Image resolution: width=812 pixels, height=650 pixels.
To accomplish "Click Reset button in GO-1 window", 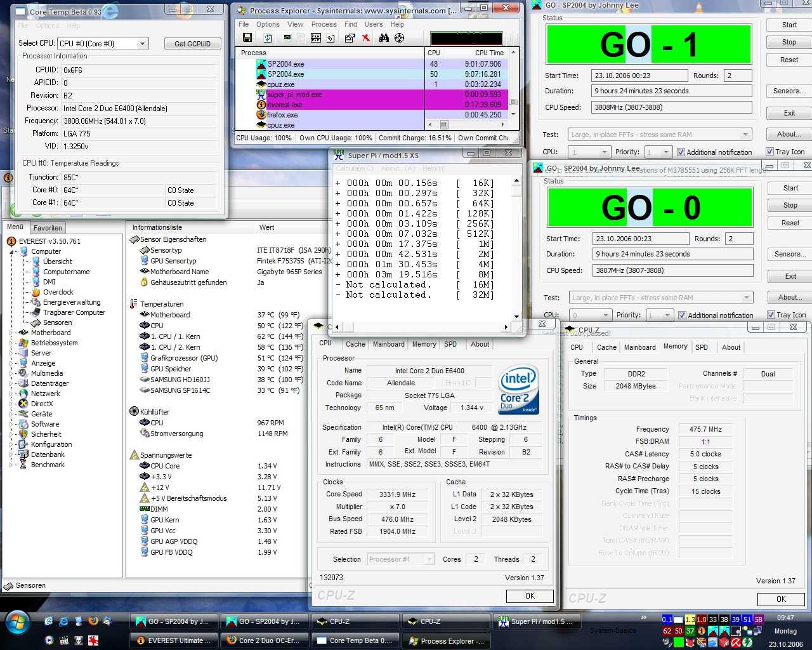I will [x=789, y=60].
